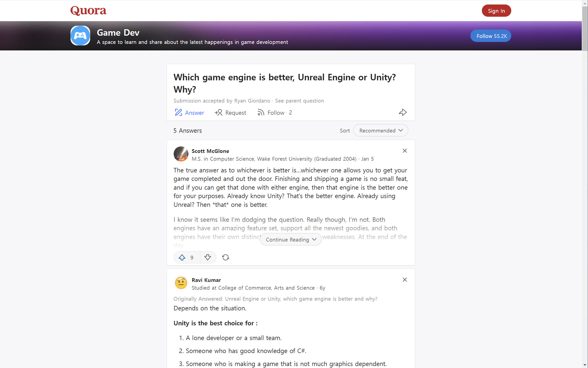The image size is (588, 368).
Task: Click the reshare icon below Scott's answer
Action: tap(225, 257)
